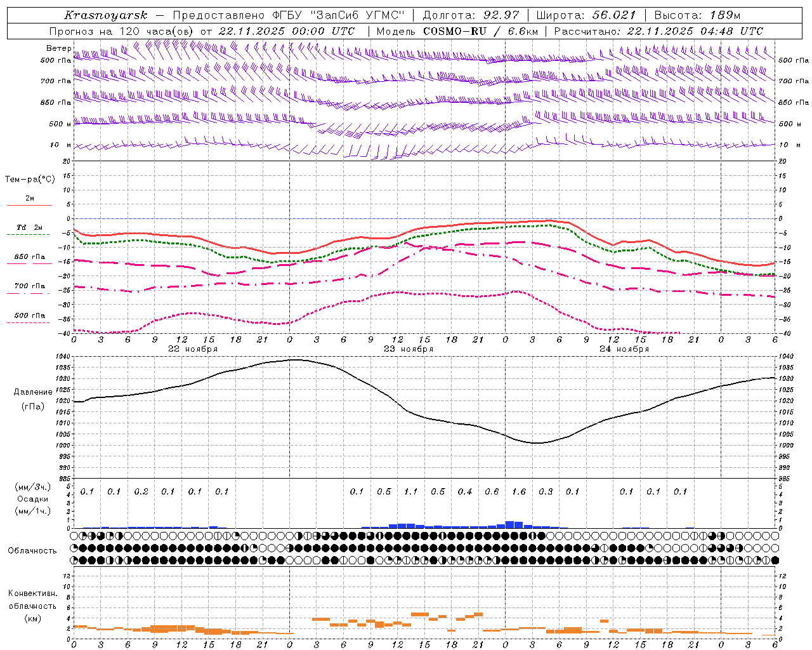Click the 2м temperature legend entry
Image resolution: width=812 pixels, height=650 pixels.
tap(30, 198)
